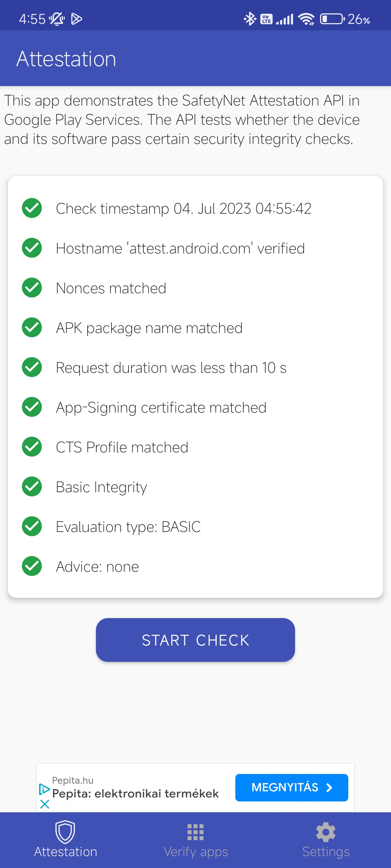Tap the battery indicator icon
Viewport: 391px width, 868px height.
(332, 19)
